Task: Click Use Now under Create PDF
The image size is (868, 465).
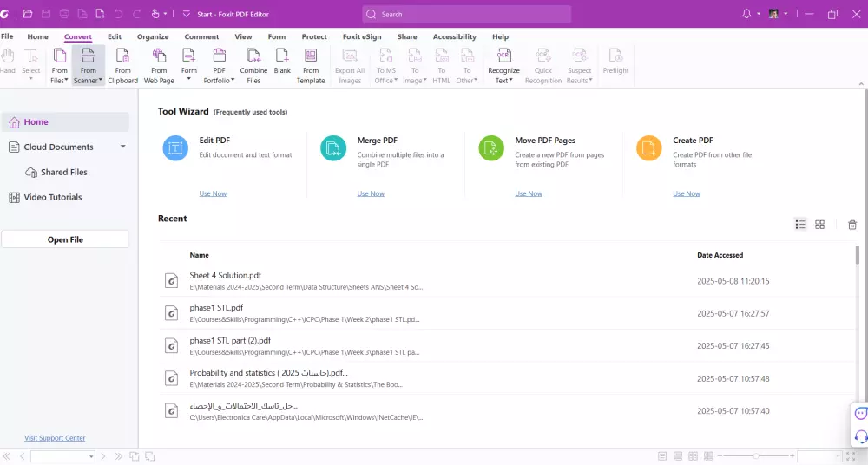Action: click(x=687, y=193)
